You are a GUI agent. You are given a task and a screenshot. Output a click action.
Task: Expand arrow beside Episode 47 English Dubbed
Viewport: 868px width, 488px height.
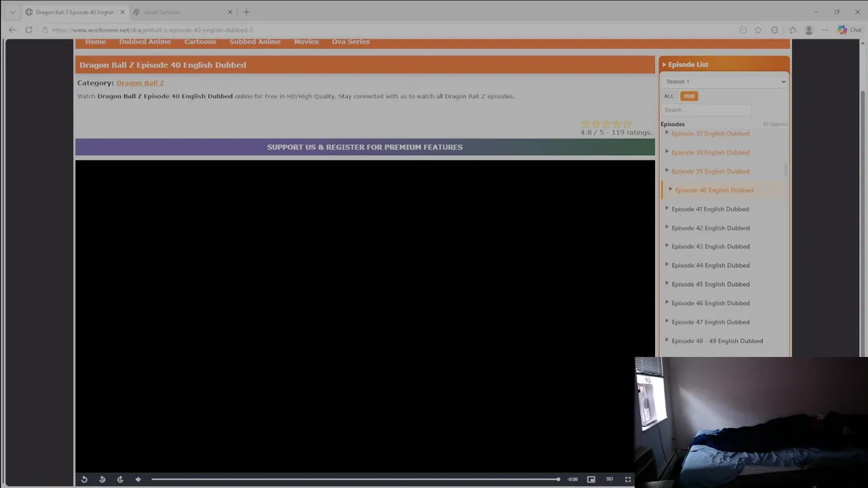click(667, 322)
